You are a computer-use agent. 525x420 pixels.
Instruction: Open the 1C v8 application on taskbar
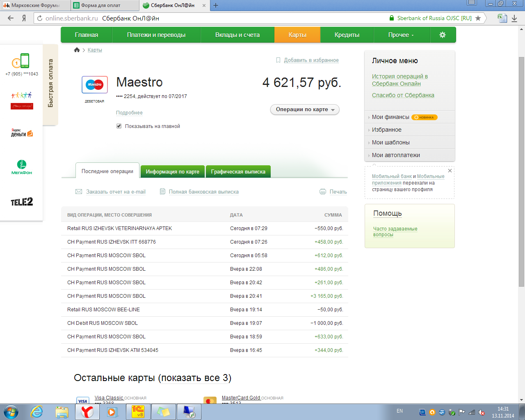click(138, 412)
